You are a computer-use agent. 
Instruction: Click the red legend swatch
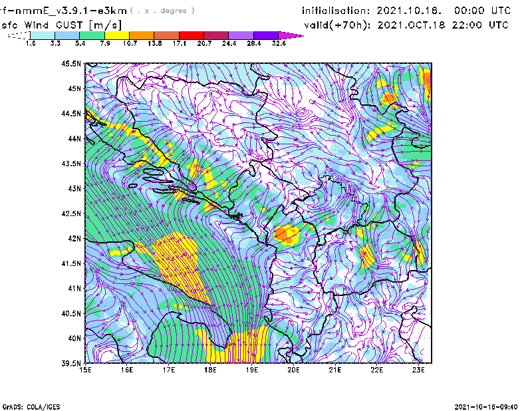click(192, 35)
